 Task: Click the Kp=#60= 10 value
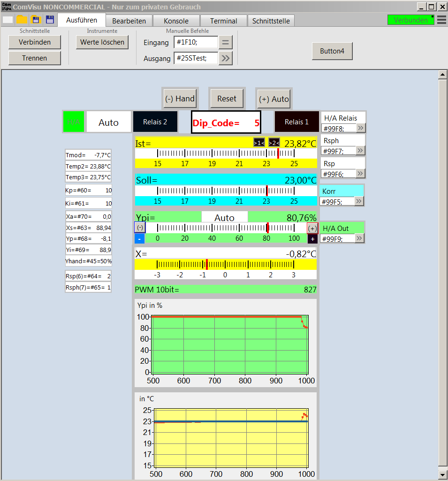[x=89, y=190]
